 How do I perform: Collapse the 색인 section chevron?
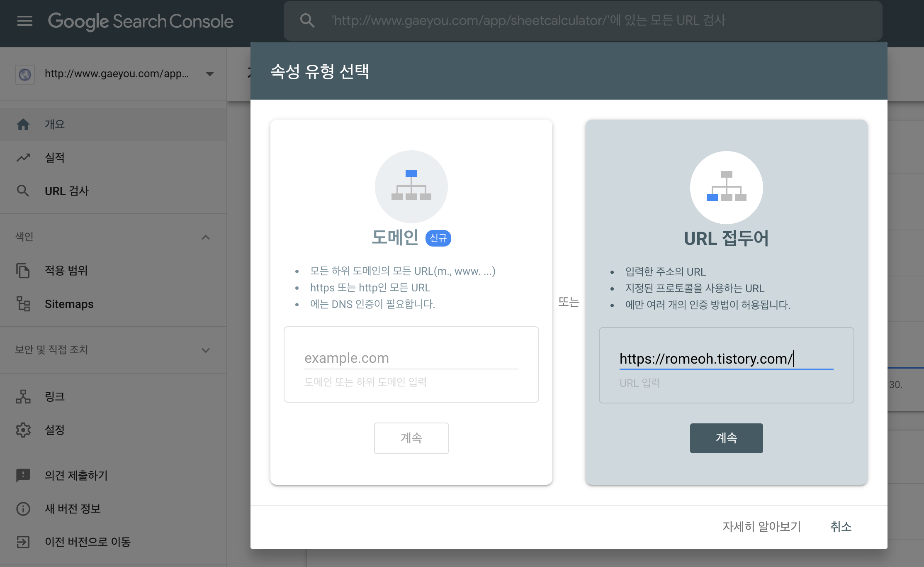click(206, 237)
